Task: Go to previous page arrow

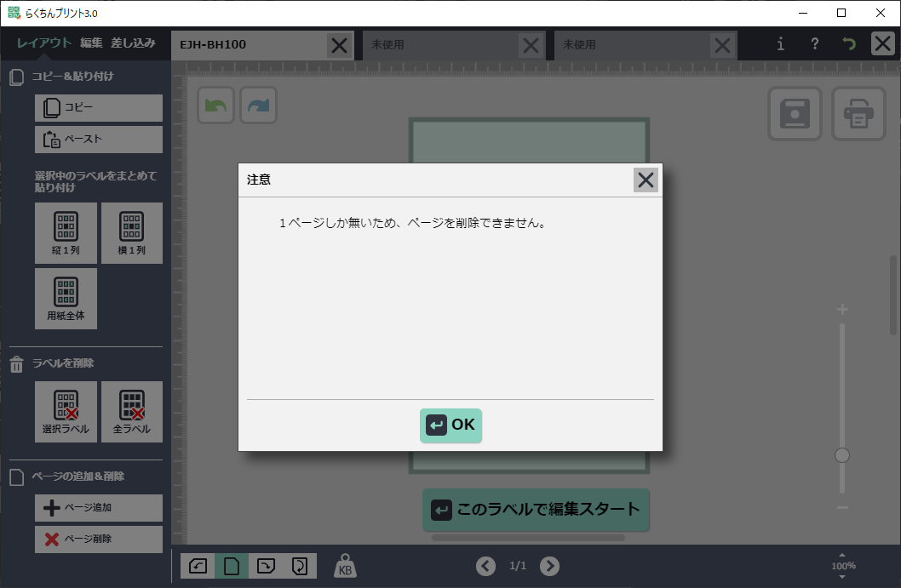Action: 485,566
